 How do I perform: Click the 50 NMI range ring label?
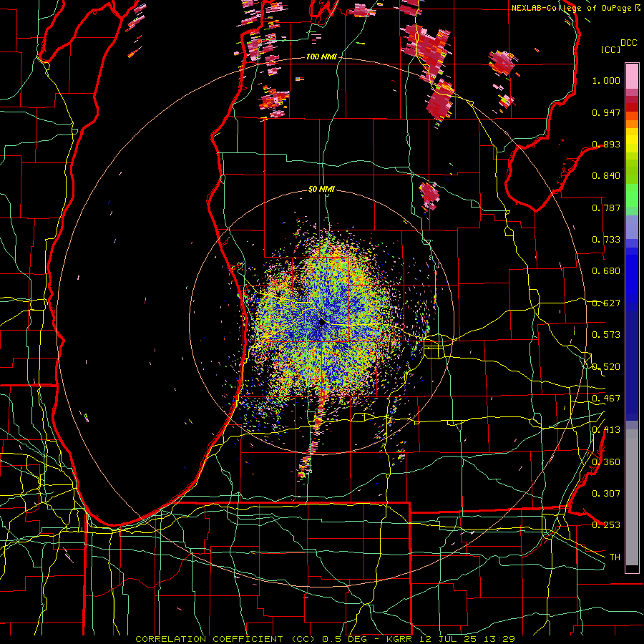coord(321,190)
